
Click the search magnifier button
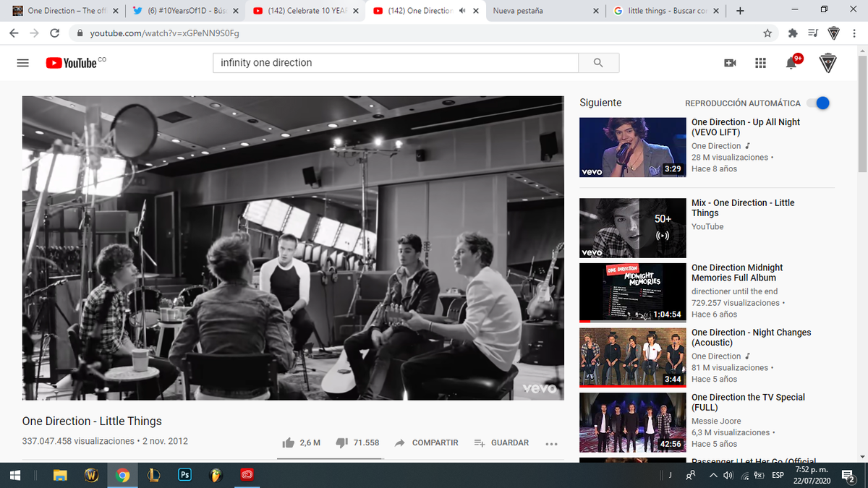pyautogui.click(x=598, y=63)
